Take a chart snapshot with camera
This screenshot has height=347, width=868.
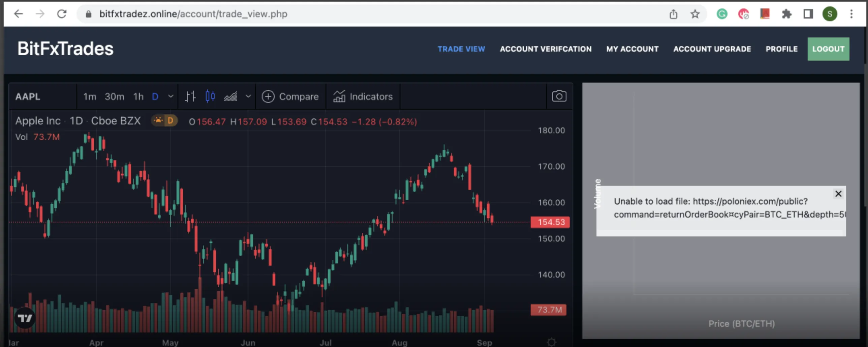click(x=559, y=96)
